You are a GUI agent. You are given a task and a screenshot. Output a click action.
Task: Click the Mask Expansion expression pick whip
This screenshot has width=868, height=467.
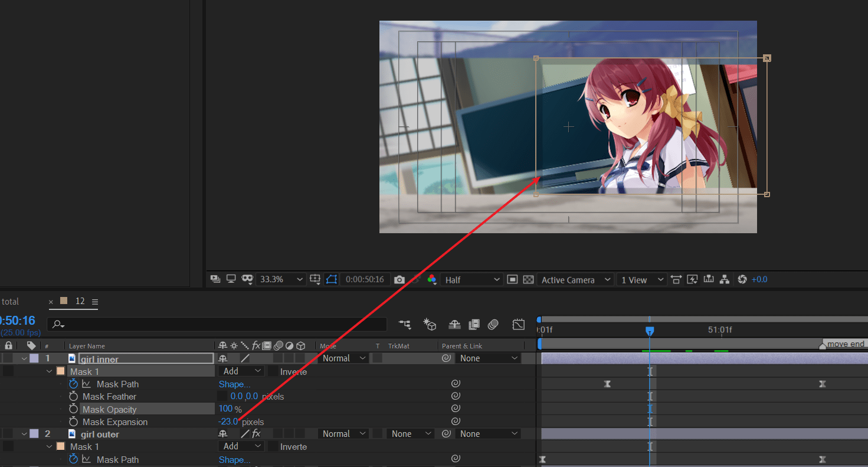(x=456, y=421)
